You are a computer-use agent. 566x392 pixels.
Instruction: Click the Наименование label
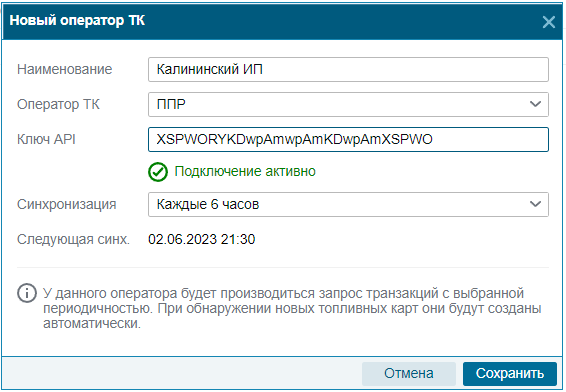click(x=65, y=69)
